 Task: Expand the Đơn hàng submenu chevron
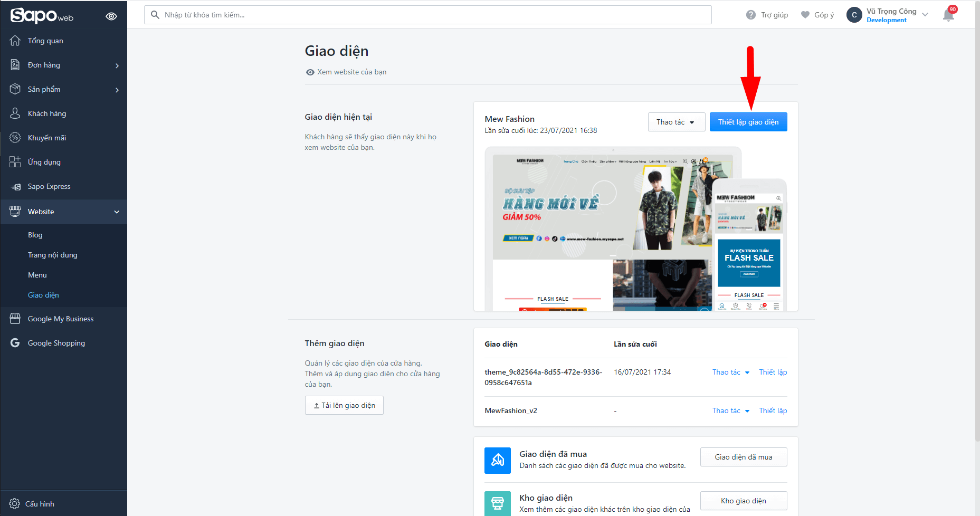click(117, 65)
